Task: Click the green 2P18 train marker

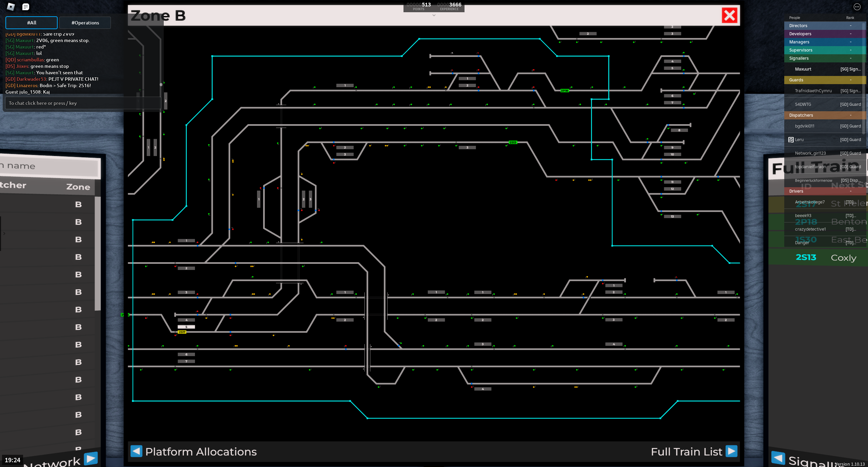Action: click(564, 91)
